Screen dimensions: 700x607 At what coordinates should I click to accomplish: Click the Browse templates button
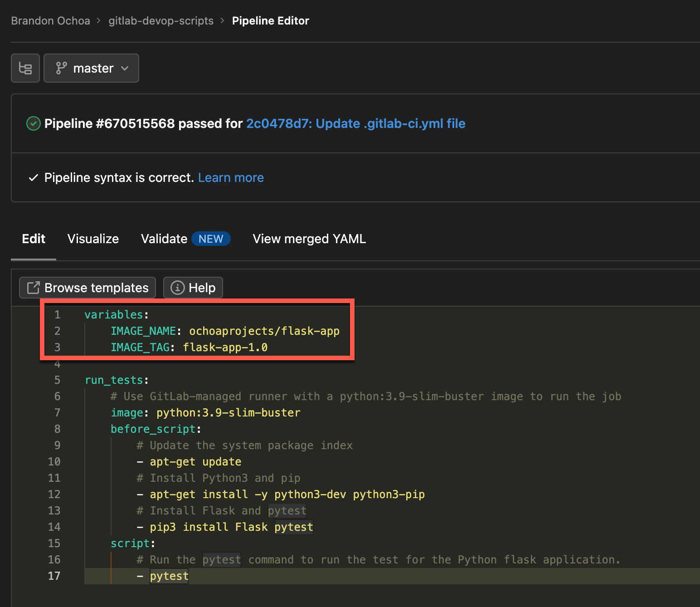(x=87, y=287)
